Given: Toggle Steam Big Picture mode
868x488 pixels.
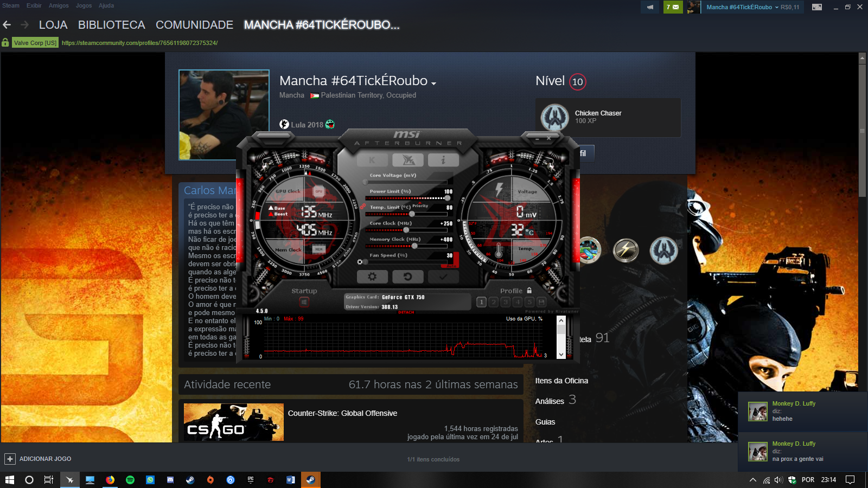Looking at the screenshot, I should (817, 7).
